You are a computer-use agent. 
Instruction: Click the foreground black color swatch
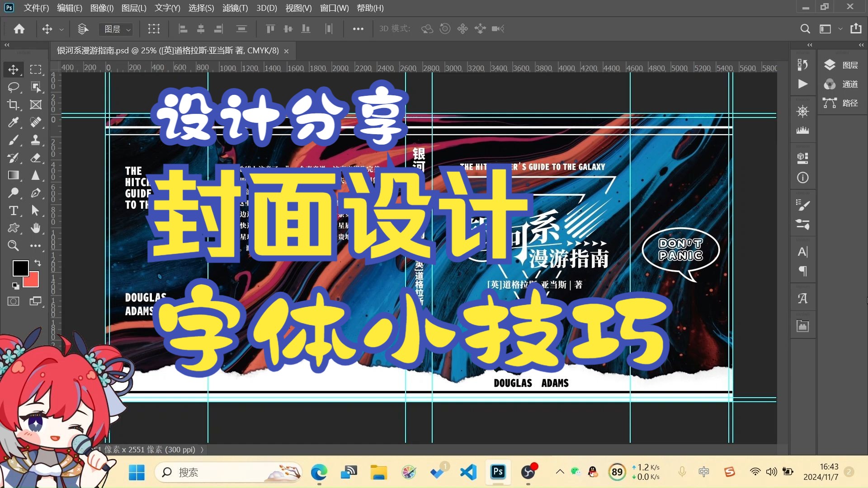[19, 267]
